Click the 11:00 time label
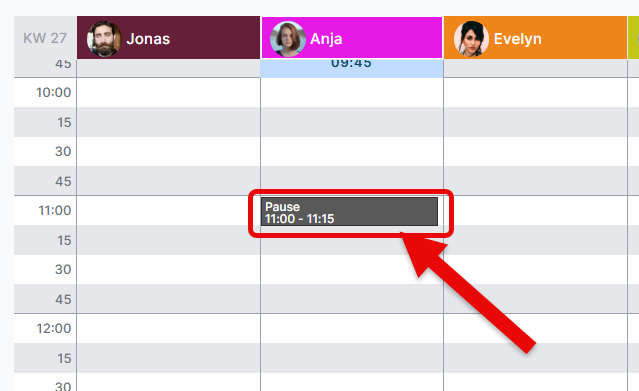 coord(55,210)
